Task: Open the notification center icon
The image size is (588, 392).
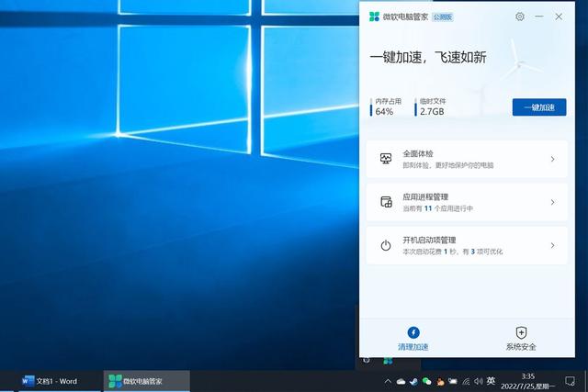Action: [x=570, y=381]
